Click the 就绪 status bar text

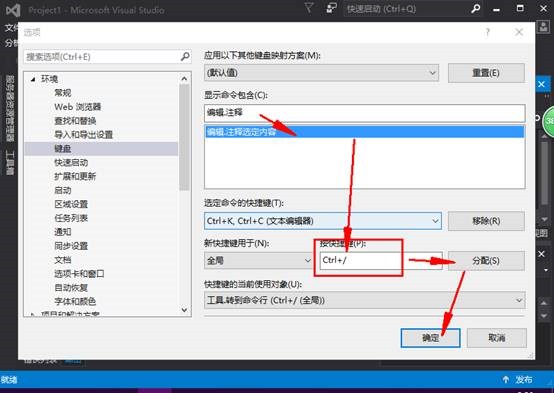coord(9,380)
